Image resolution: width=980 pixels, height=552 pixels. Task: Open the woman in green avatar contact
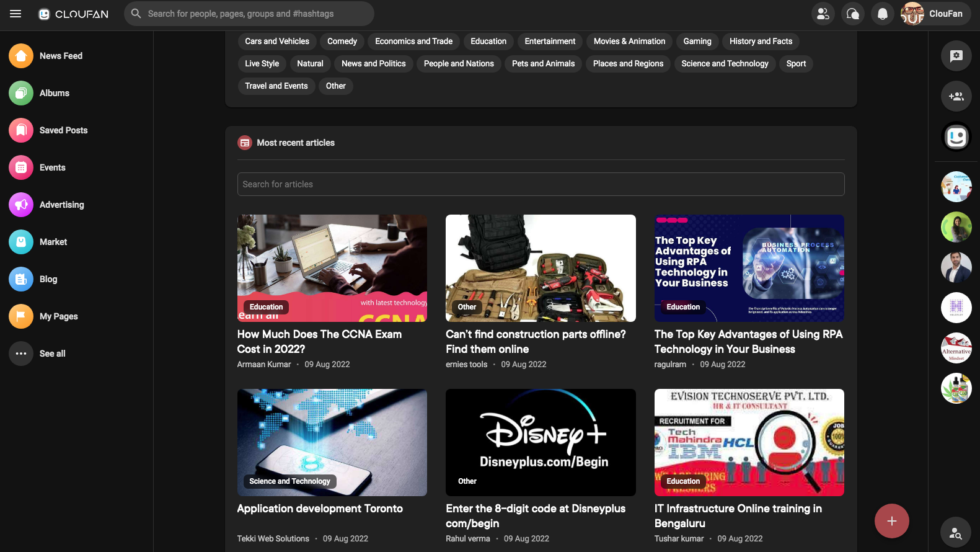pyautogui.click(x=956, y=227)
